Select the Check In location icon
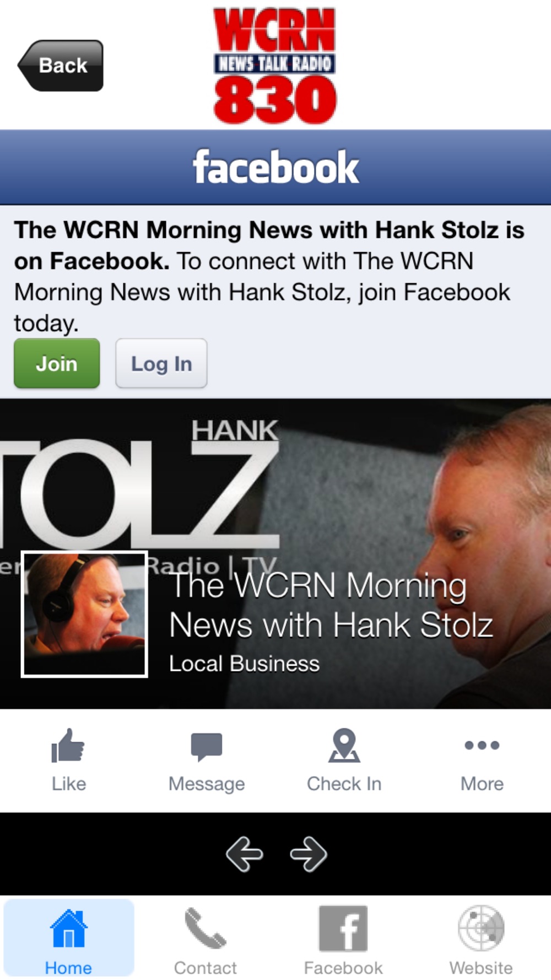This screenshot has height=980, width=551. 344,745
